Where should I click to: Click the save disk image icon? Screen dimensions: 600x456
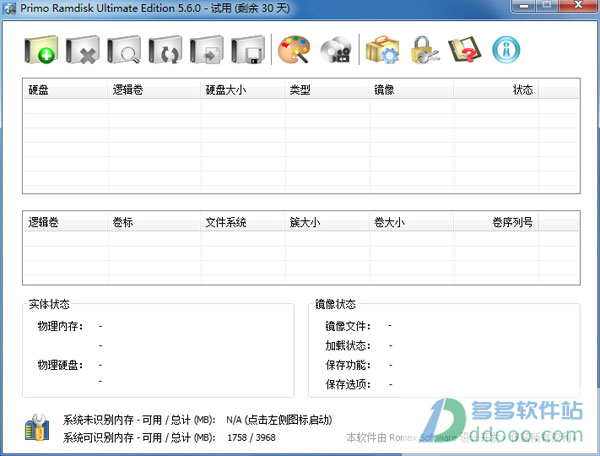point(248,50)
